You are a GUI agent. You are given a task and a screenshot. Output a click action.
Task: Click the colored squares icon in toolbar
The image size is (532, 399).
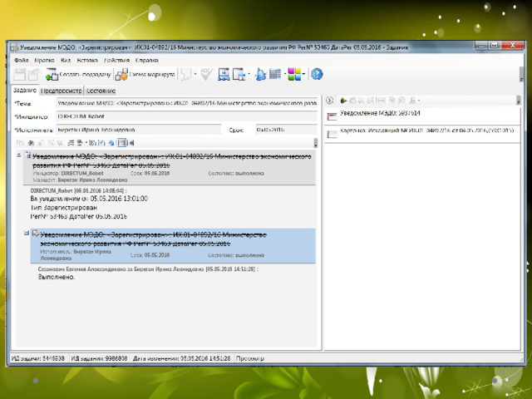tap(293, 74)
